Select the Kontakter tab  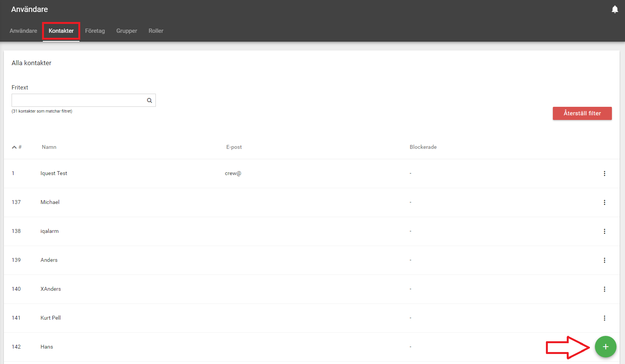coord(61,31)
